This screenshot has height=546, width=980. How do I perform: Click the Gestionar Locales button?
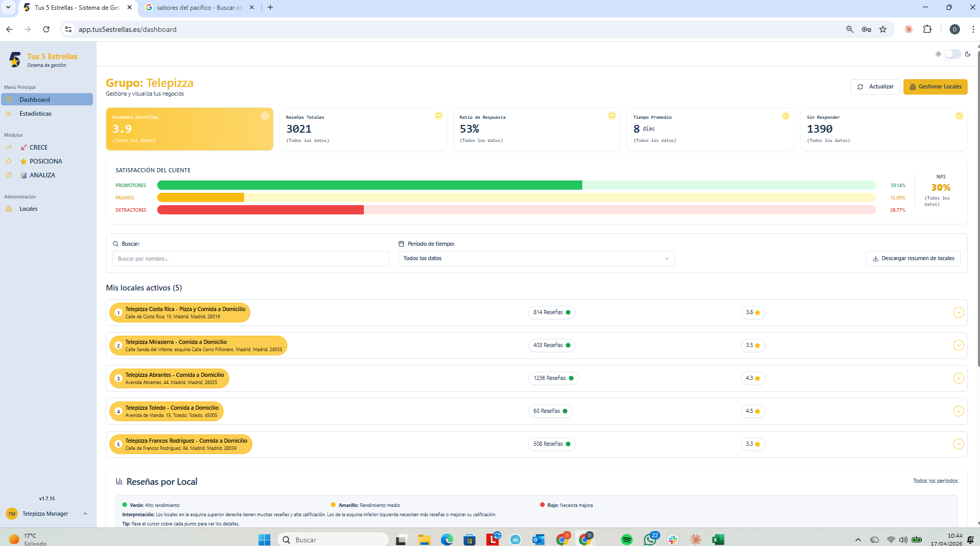(935, 87)
